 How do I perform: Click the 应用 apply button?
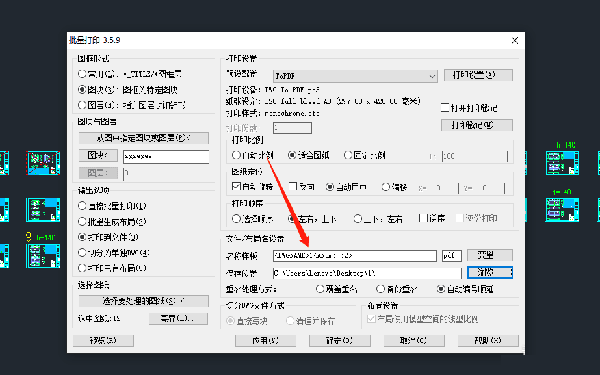pos(266,341)
